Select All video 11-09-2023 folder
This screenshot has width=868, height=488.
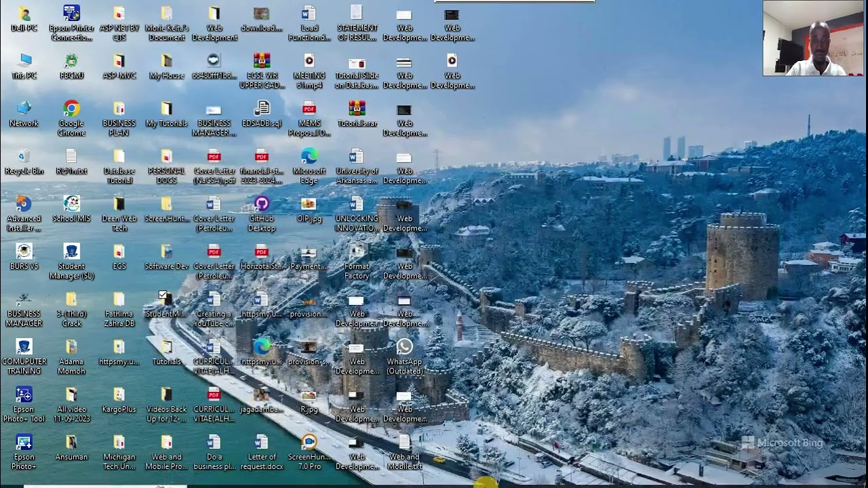(71, 405)
